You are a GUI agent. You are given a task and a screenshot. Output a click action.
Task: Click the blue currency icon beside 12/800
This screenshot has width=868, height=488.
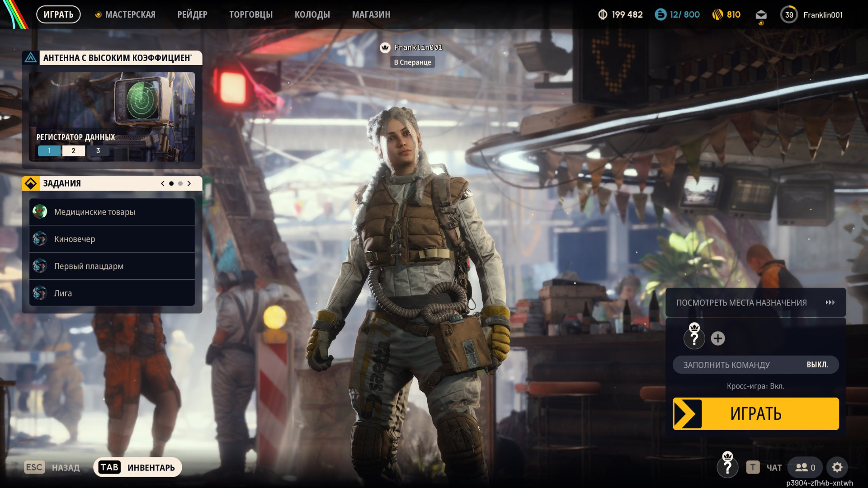click(660, 14)
